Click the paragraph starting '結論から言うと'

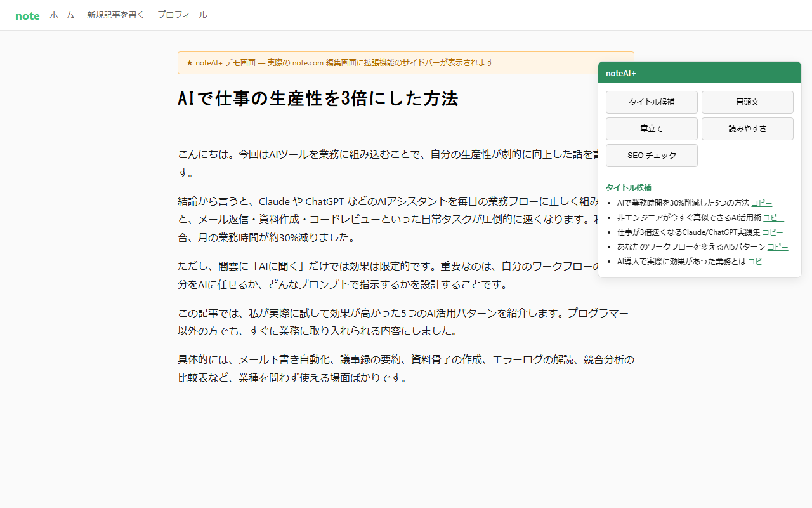tap(406, 219)
